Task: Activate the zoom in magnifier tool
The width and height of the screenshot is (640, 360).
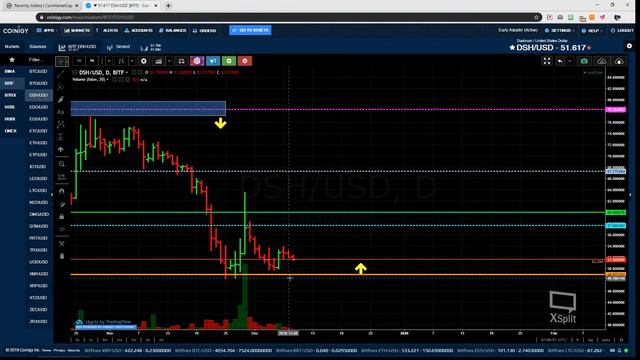Action: pos(62,164)
